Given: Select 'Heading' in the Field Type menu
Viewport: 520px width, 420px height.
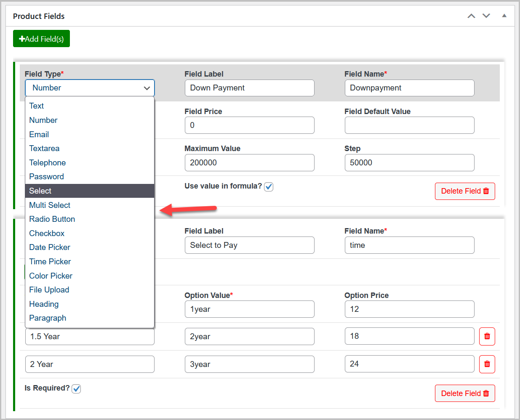Looking at the screenshot, I should click(44, 304).
